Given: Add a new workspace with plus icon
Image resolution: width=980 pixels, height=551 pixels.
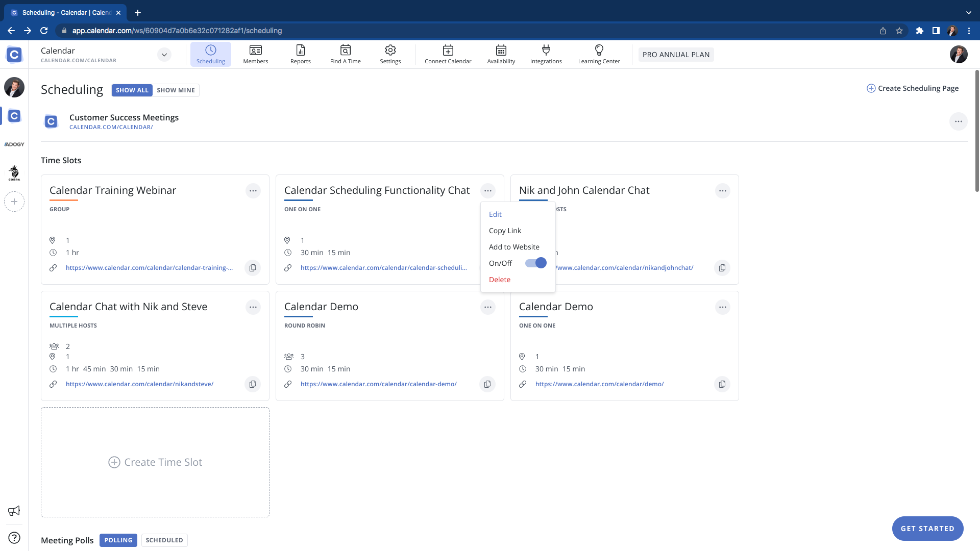Looking at the screenshot, I should (x=14, y=202).
